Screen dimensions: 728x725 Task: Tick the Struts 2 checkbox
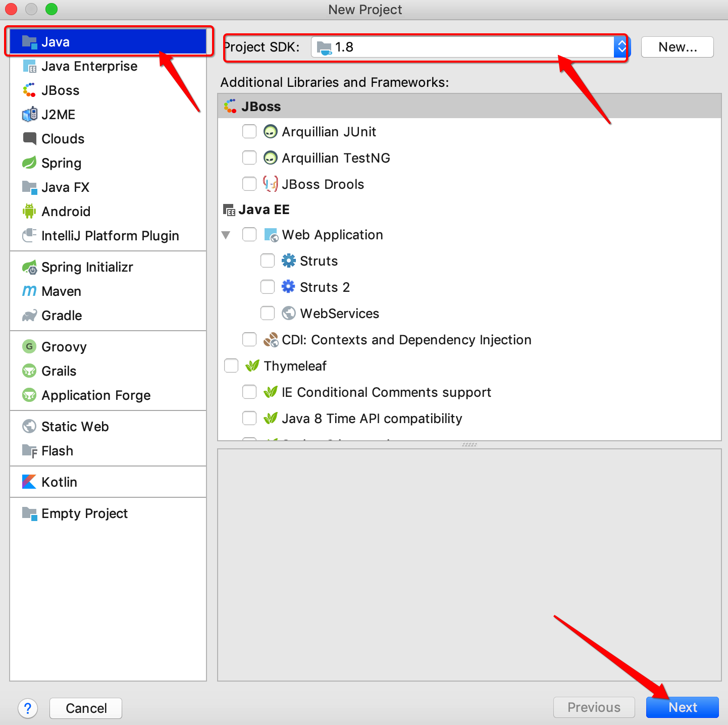point(268,287)
